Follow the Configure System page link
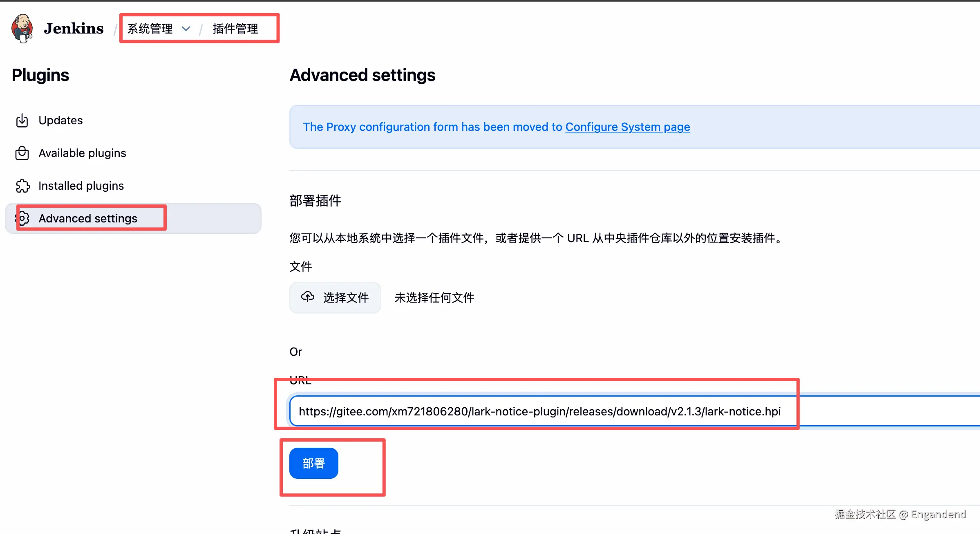Image resolution: width=980 pixels, height=534 pixels. coord(627,127)
